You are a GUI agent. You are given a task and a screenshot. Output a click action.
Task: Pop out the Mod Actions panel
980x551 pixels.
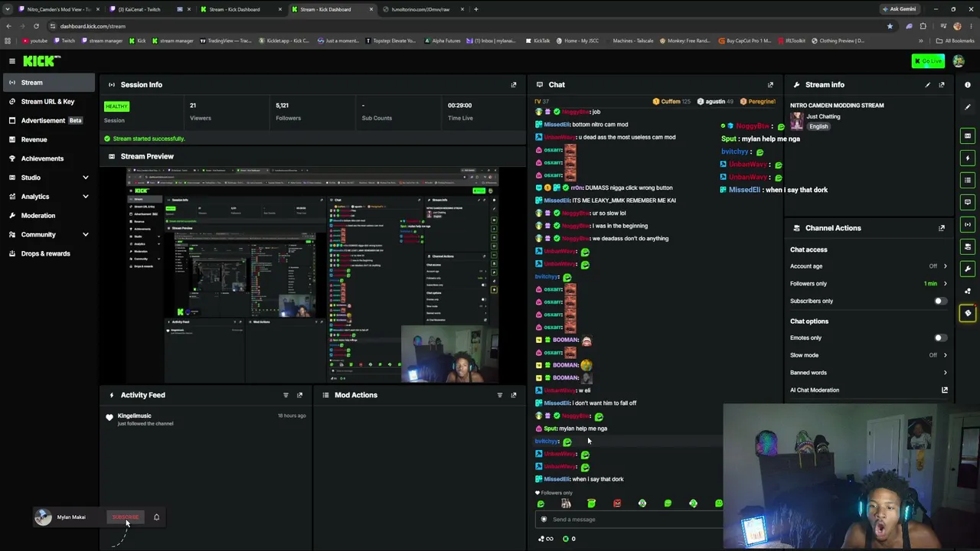(x=514, y=395)
